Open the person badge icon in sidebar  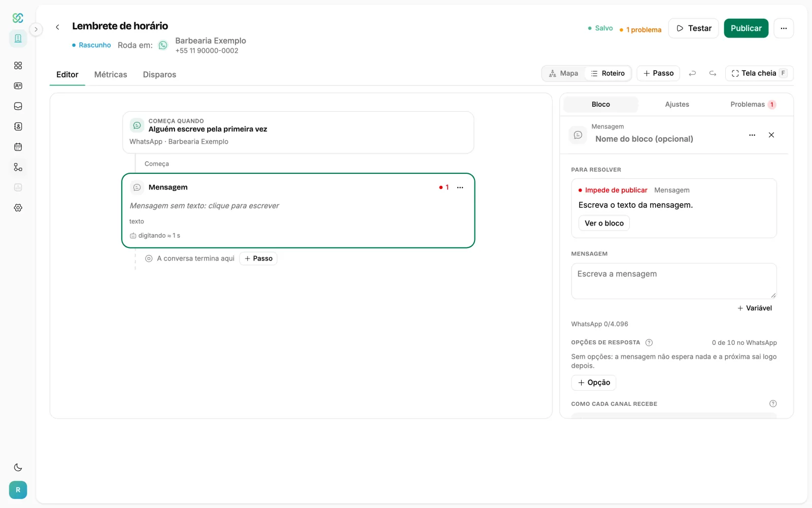tap(18, 126)
